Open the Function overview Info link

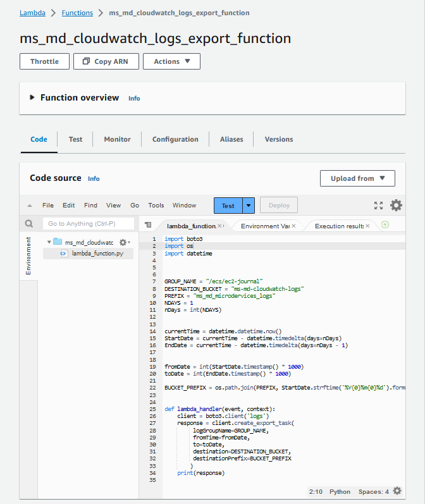pyautogui.click(x=134, y=99)
